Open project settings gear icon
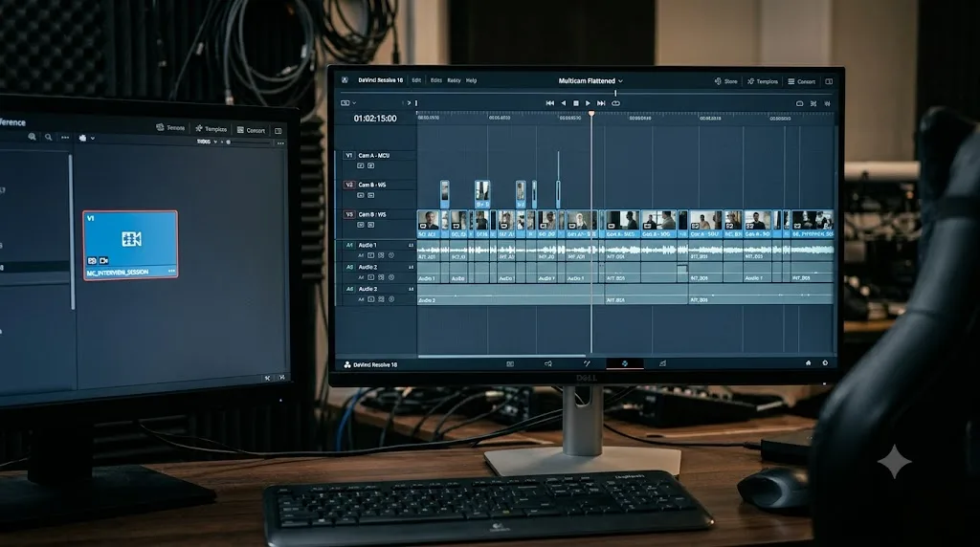This screenshot has width=980, height=547. coord(825,362)
